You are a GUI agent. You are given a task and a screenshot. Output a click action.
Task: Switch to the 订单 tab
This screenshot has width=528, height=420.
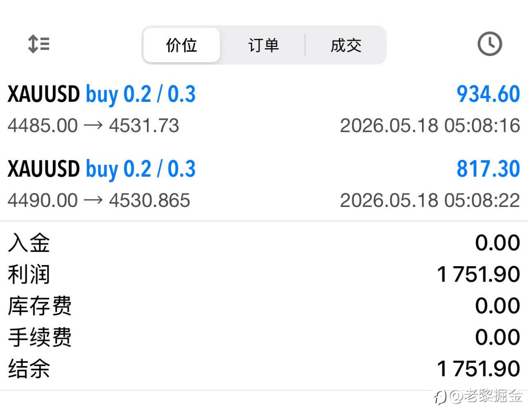(x=264, y=45)
